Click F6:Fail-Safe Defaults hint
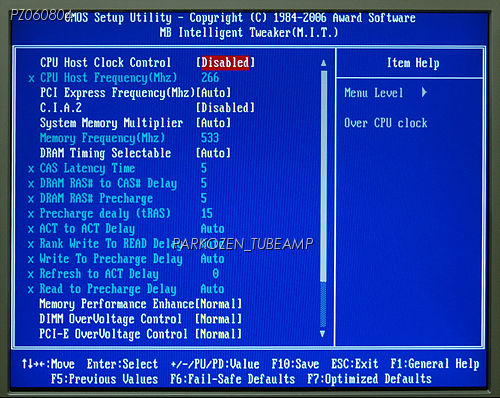 pyautogui.click(x=233, y=379)
